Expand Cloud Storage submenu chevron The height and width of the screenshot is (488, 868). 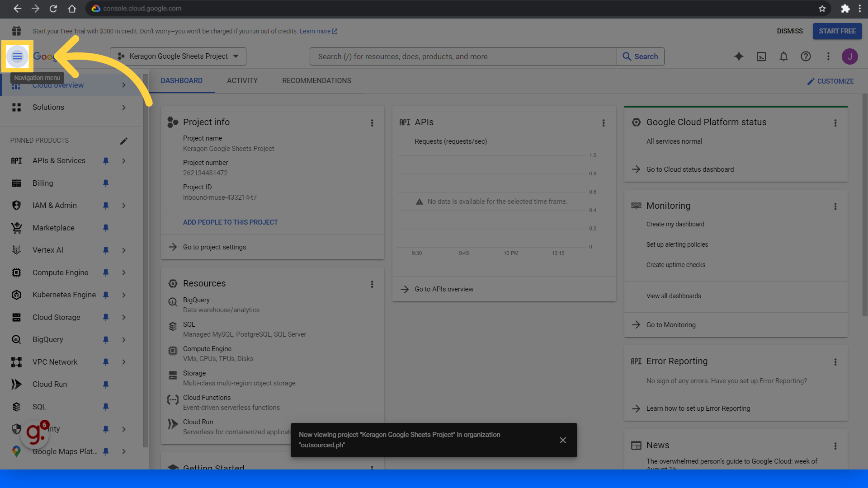(124, 317)
